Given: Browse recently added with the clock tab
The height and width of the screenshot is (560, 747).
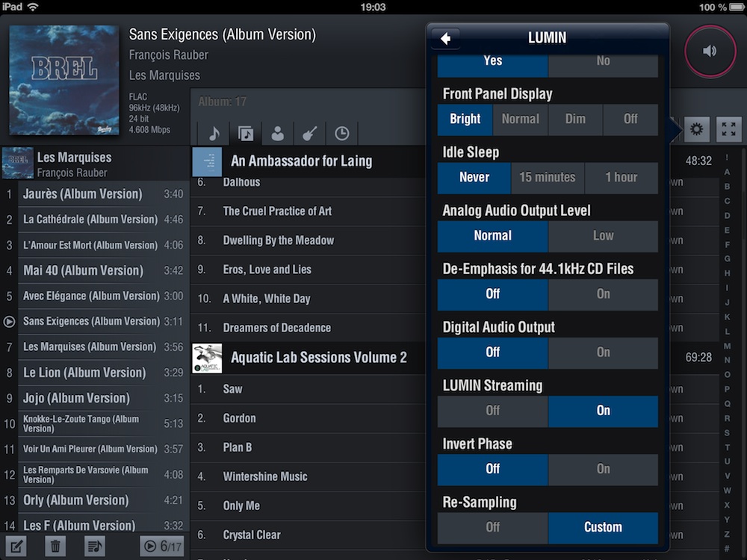Looking at the screenshot, I should [x=341, y=134].
